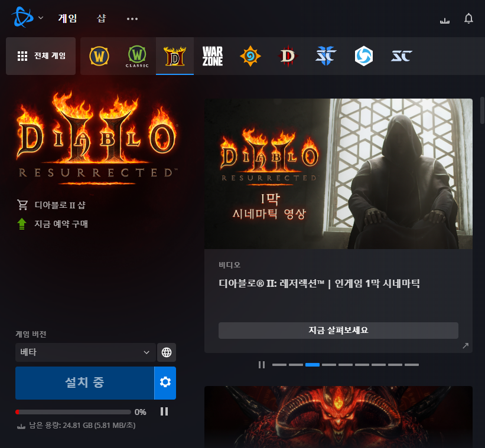Select Diablo II Resurrected game tab icon
Image resolution: width=485 pixels, height=448 pixels.
(x=175, y=56)
